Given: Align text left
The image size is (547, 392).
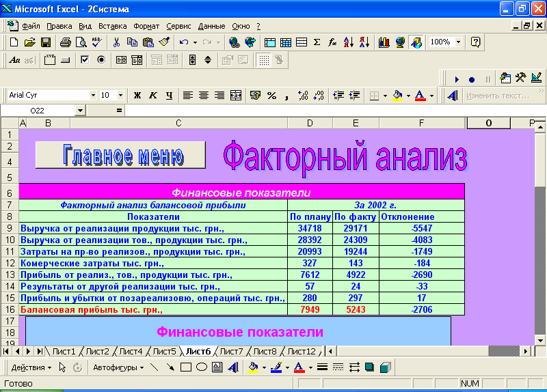Looking at the screenshot, I should tap(187, 96).
